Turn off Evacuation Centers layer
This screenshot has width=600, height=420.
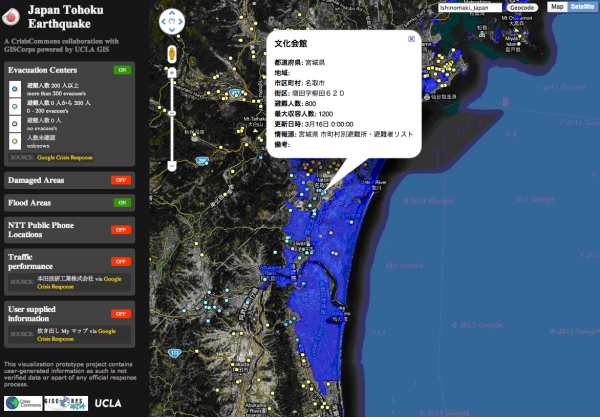click(122, 71)
